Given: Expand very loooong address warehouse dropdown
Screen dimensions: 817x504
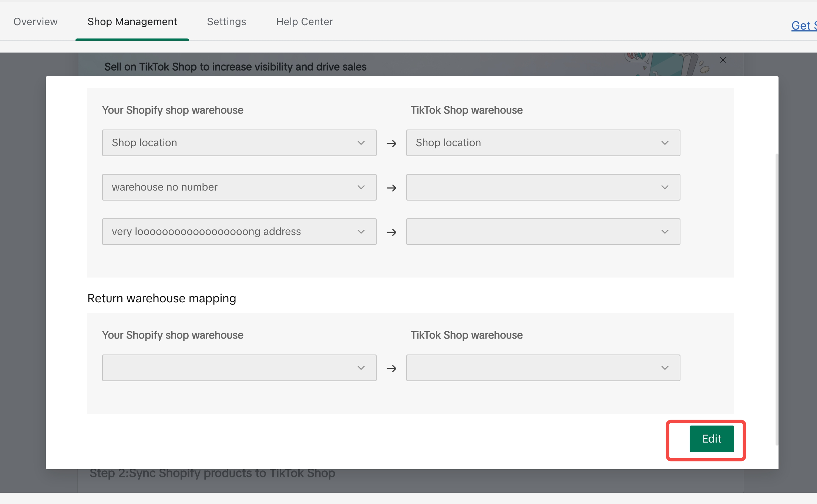Looking at the screenshot, I should coord(229,232).
